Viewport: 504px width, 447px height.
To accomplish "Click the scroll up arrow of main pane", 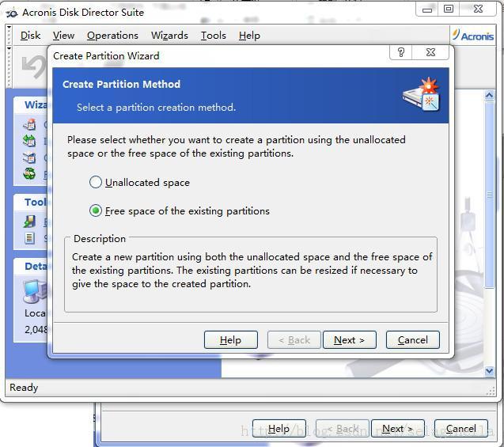I will pyautogui.click(x=489, y=96).
